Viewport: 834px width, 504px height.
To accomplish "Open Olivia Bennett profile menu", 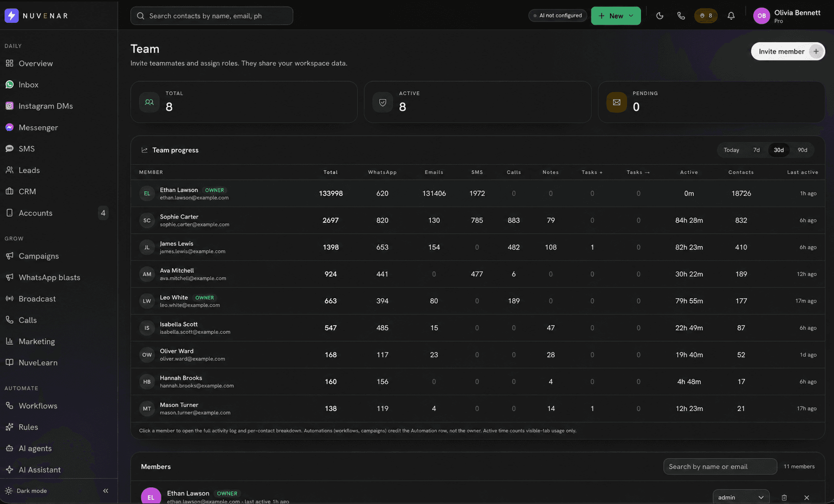I will click(x=787, y=16).
